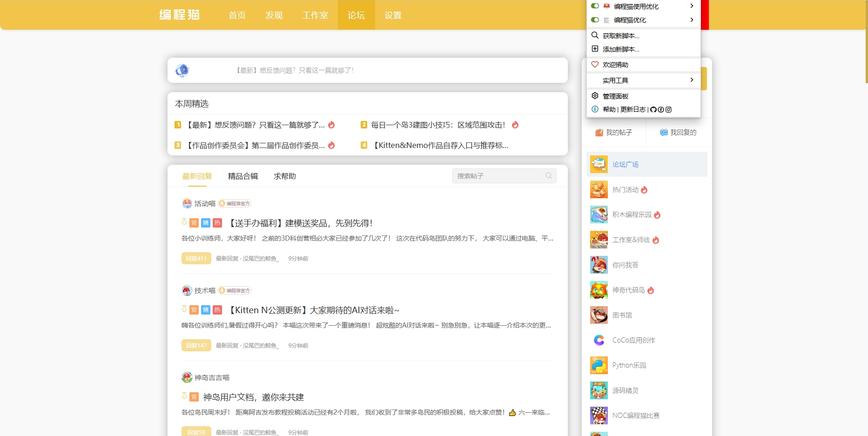Open the announcement 想反馈问题？只看这一篇就够了
868x436 pixels.
coord(295,70)
